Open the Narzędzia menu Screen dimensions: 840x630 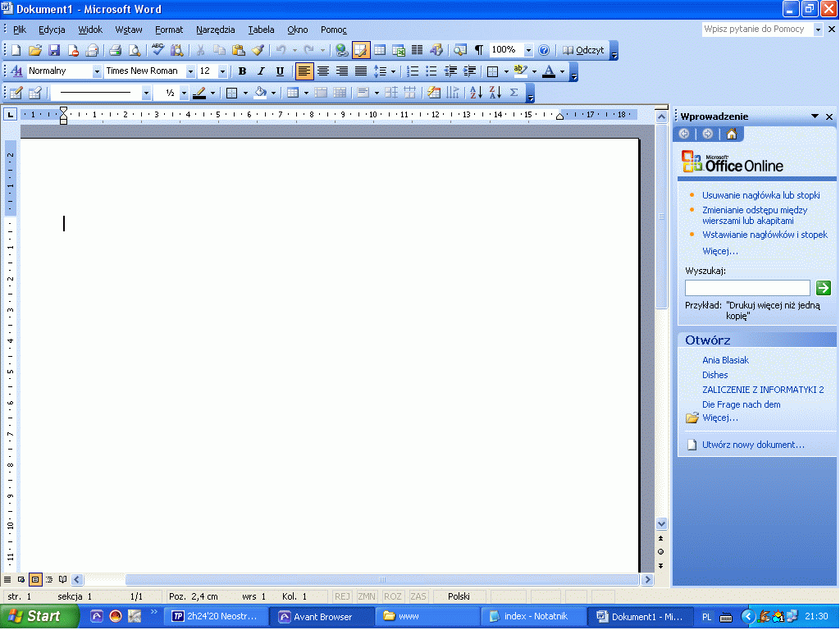click(216, 30)
